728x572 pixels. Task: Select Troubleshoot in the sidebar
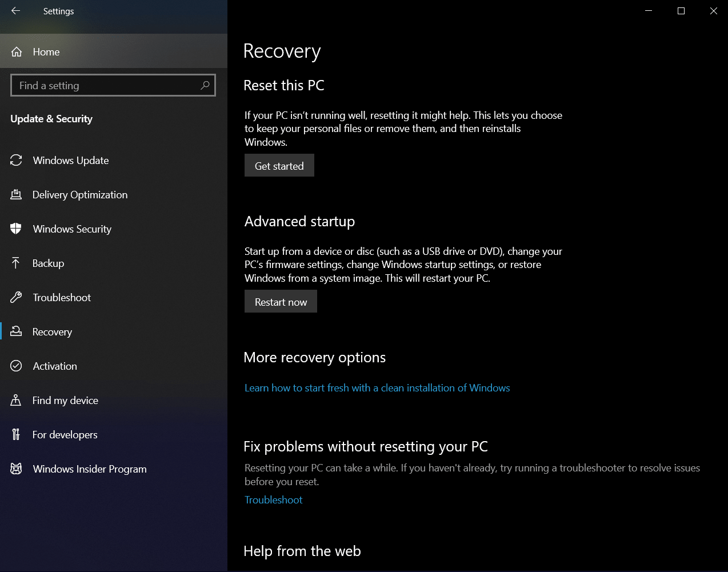(x=114, y=298)
